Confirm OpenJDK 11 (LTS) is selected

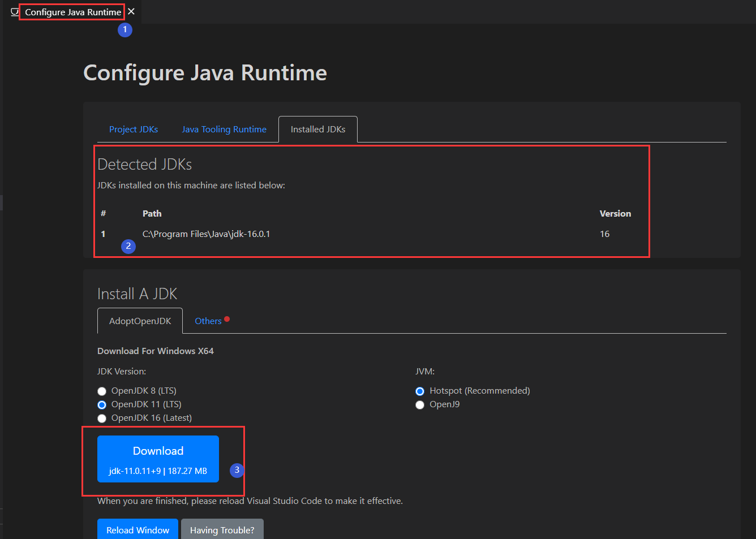coord(102,404)
